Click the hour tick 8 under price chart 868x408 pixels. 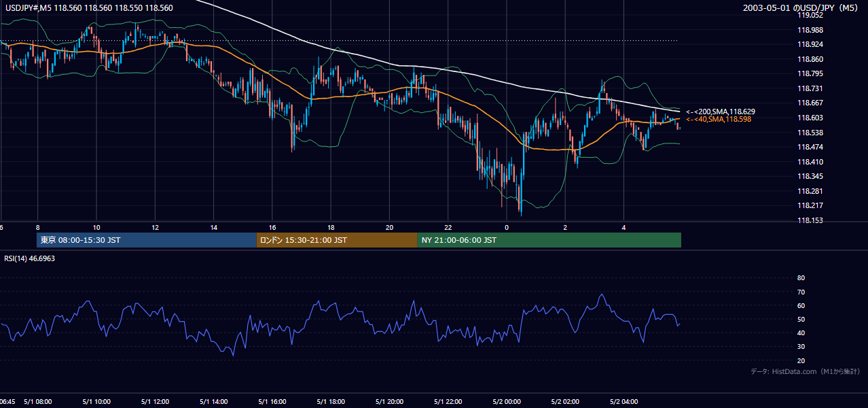pos(38,228)
